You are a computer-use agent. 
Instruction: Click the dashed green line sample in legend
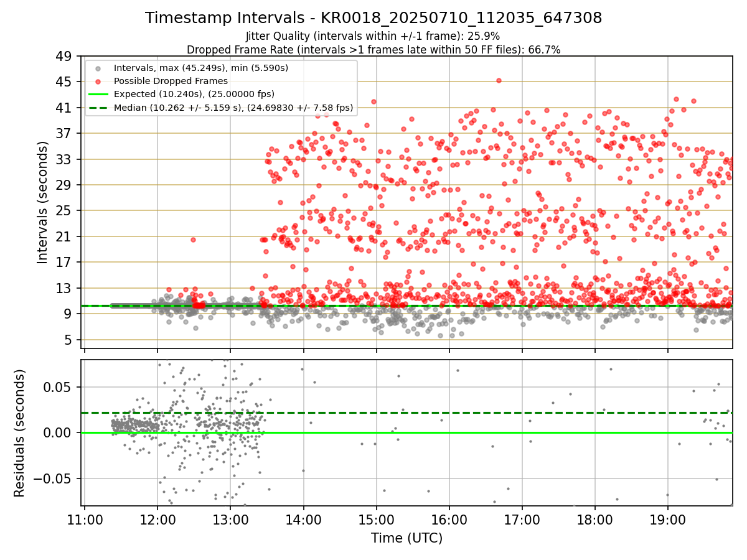pyautogui.click(x=98, y=108)
